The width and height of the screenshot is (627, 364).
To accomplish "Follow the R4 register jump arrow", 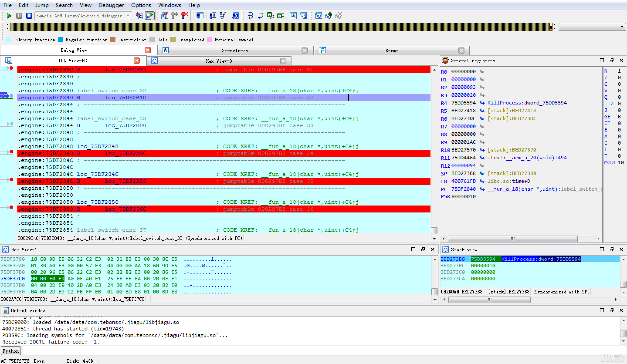I will tap(482, 103).
